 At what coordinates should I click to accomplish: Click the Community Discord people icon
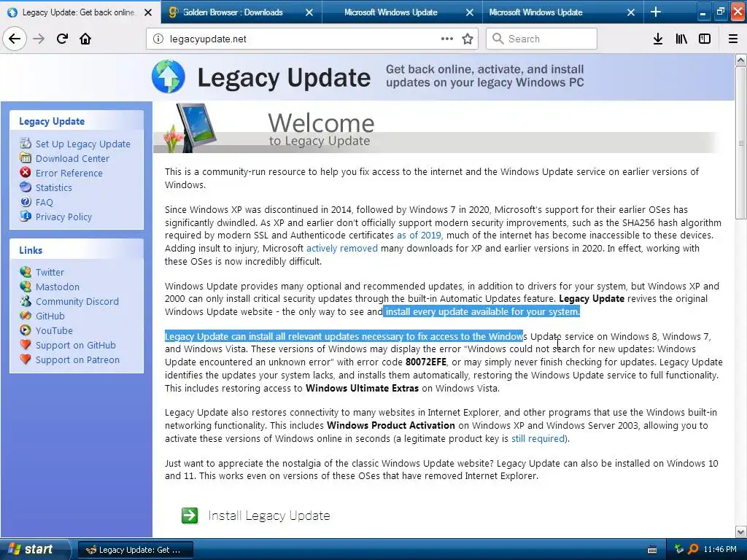(26, 300)
